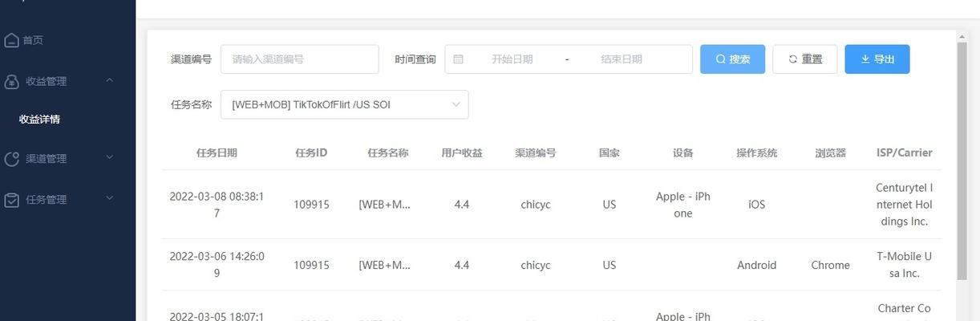Click the 浏览器 column header
980x321 pixels.
click(831, 152)
